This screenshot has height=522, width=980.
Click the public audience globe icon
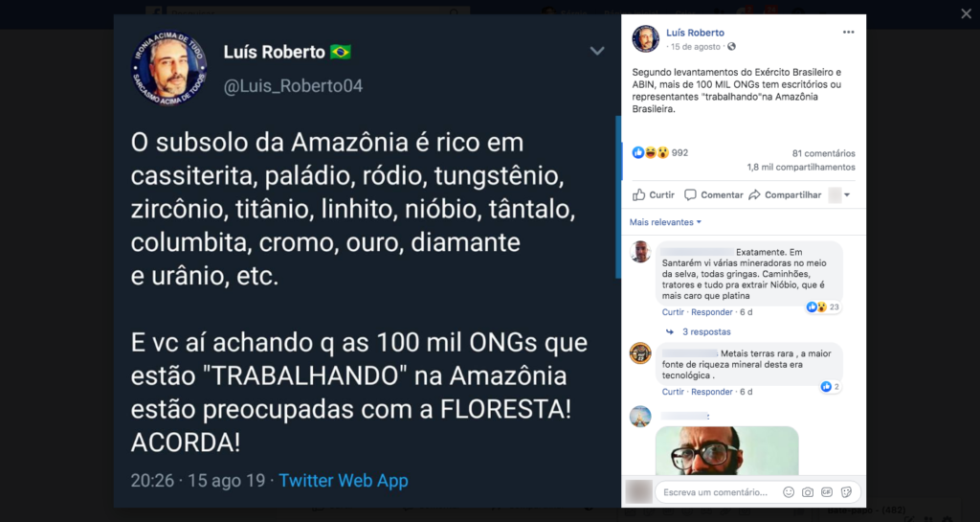point(732,46)
